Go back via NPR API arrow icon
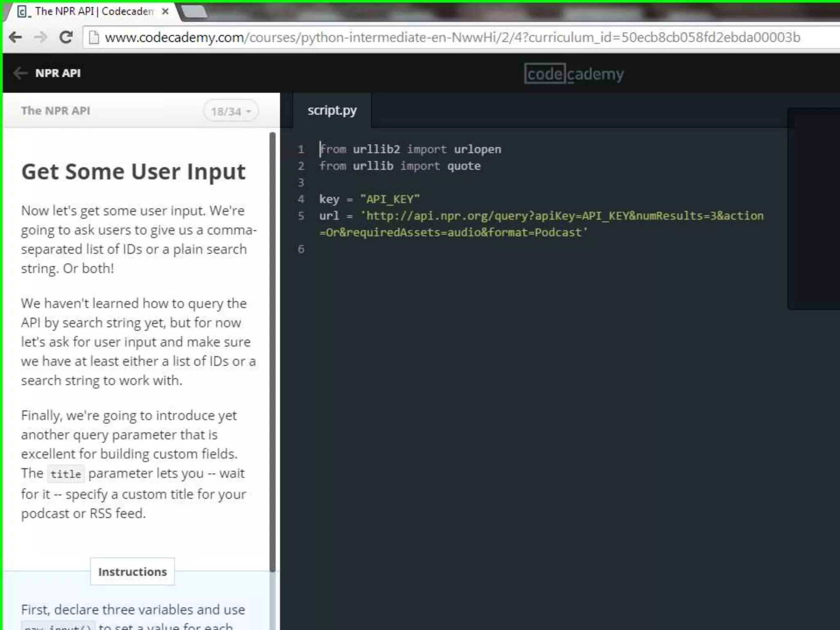 [20, 73]
